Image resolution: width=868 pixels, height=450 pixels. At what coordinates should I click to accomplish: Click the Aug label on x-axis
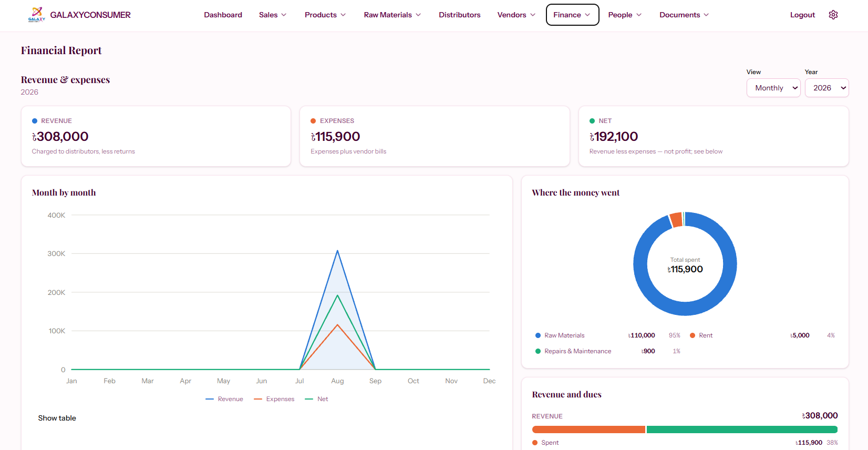[337, 381]
